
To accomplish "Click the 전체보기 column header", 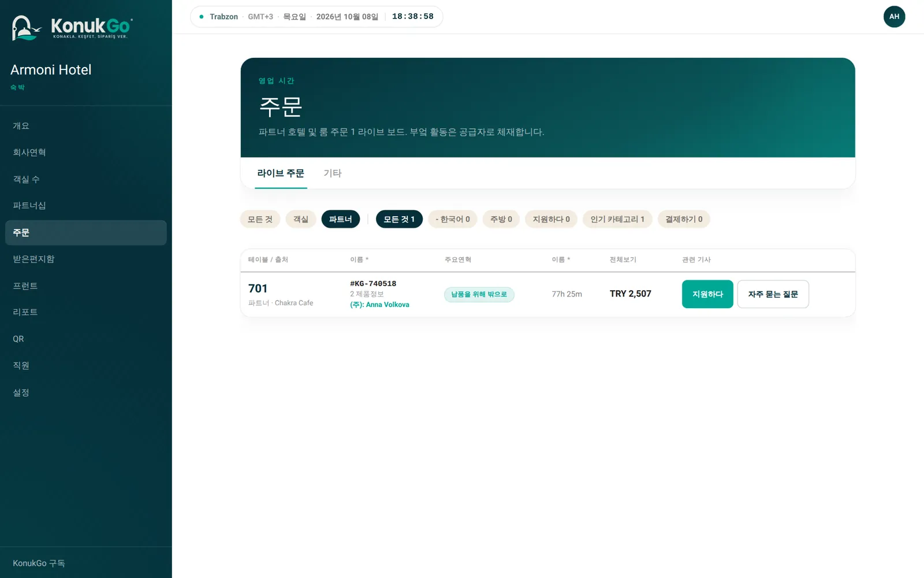I will (x=623, y=260).
